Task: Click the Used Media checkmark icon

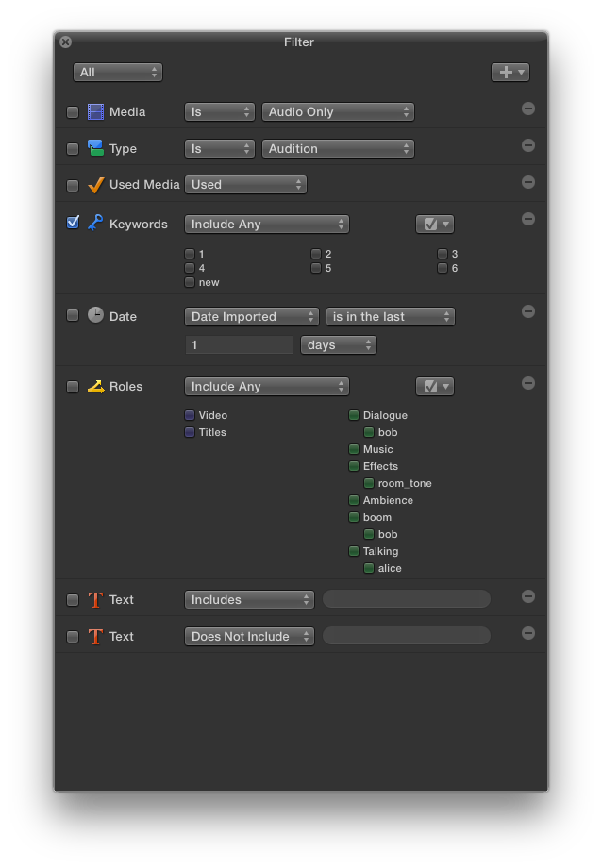Action: (x=95, y=185)
